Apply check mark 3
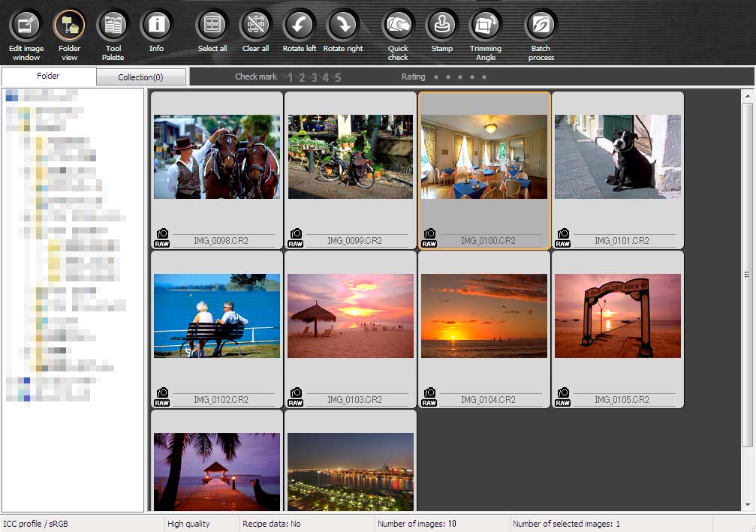This screenshot has height=532, width=756. 314,77
